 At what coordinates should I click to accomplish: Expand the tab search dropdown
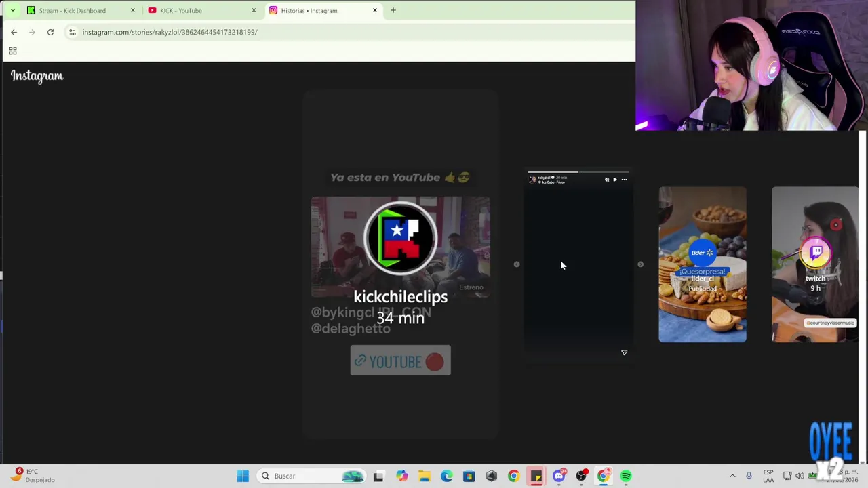point(12,10)
